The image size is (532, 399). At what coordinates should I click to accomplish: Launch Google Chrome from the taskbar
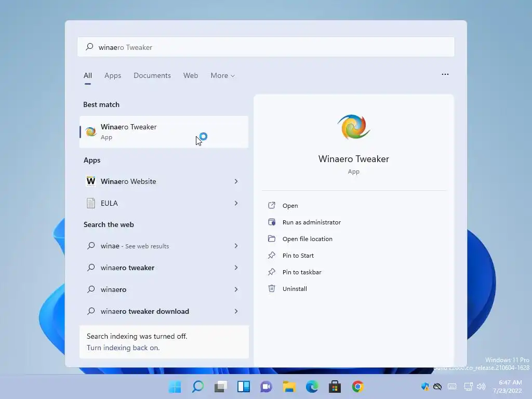pos(357,387)
